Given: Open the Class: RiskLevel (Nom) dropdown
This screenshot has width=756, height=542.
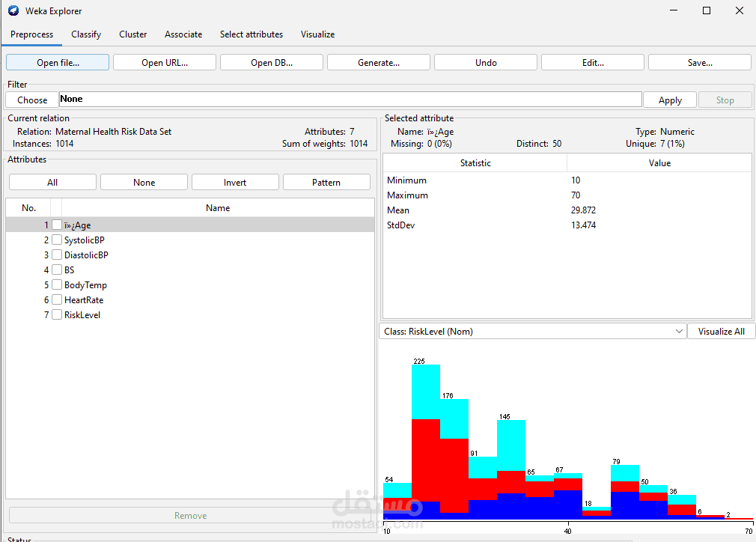Looking at the screenshot, I should [533, 332].
